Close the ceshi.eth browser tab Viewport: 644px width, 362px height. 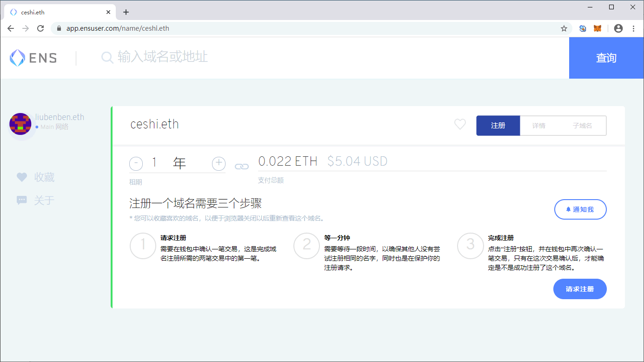click(x=108, y=12)
